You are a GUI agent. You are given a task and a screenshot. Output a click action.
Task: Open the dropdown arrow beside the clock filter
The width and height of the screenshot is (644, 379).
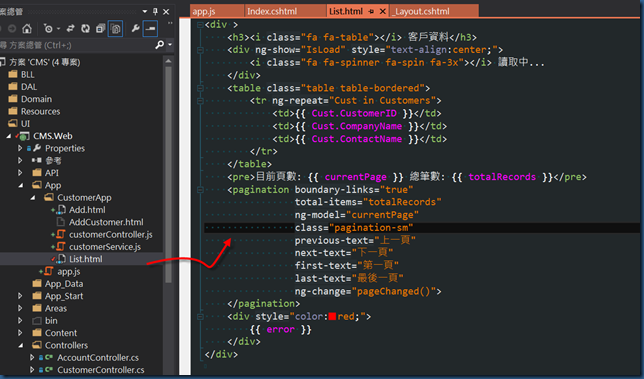(58, 28)
